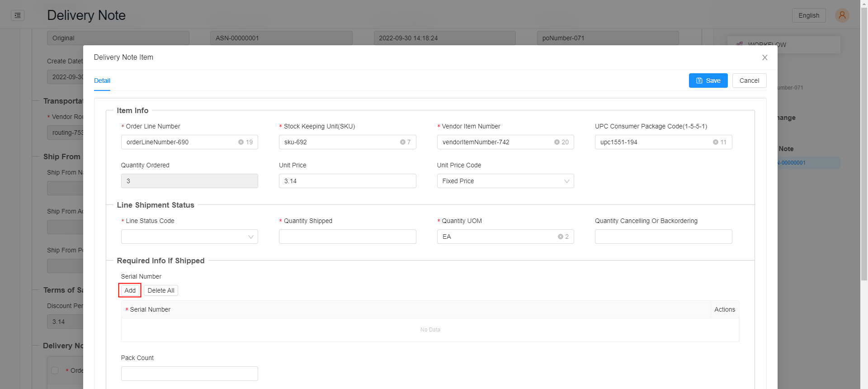Select the Detail tab

click(102, 81)
